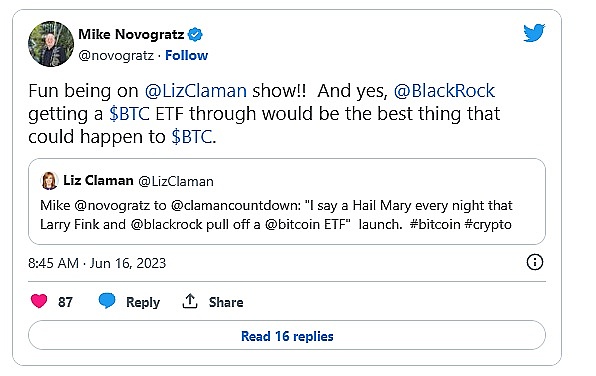Click the @novogratz handle under the name

click(116, 56)
